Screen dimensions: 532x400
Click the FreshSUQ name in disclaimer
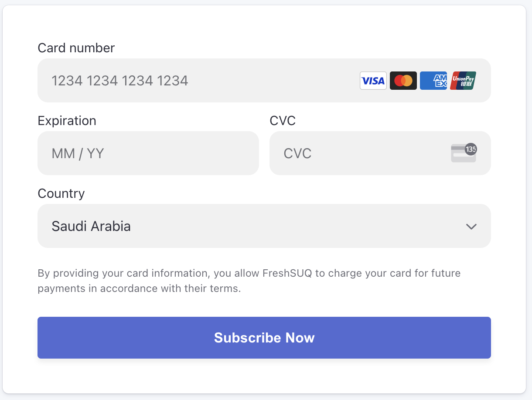(287, 273)
